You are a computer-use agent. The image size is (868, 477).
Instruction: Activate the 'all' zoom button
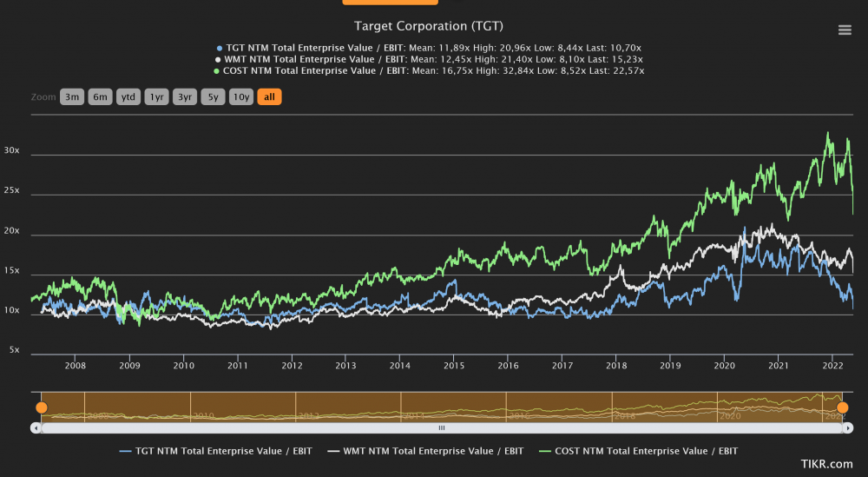(270, 97)
